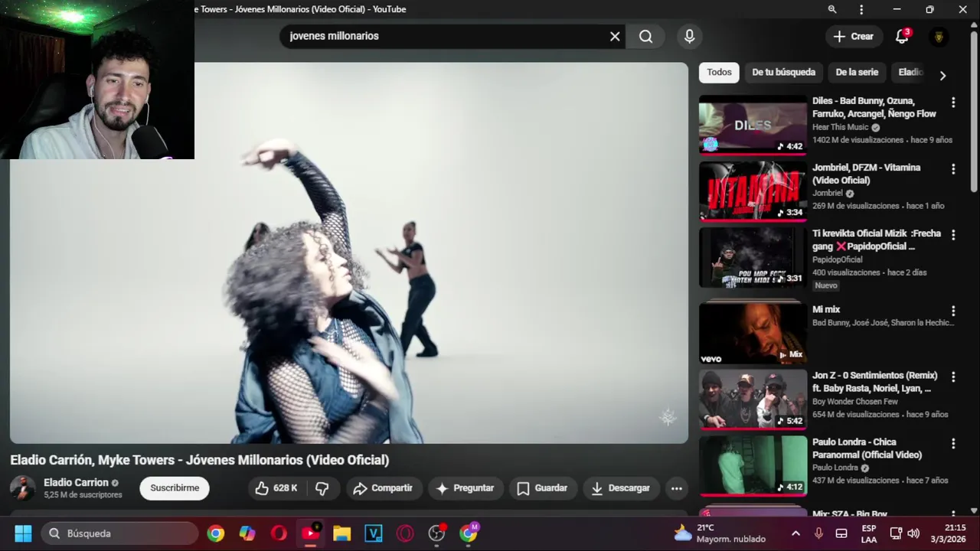Open Windows Start menu

(x=23, y=533)
